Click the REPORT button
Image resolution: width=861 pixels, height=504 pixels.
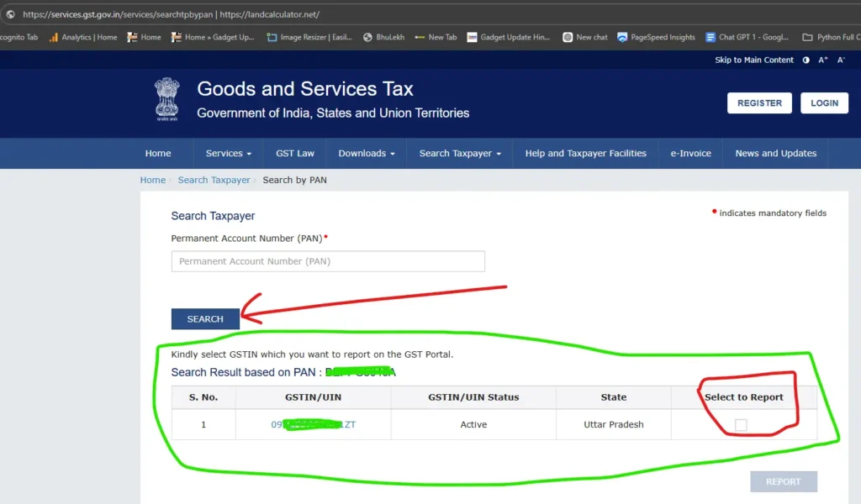783,481
